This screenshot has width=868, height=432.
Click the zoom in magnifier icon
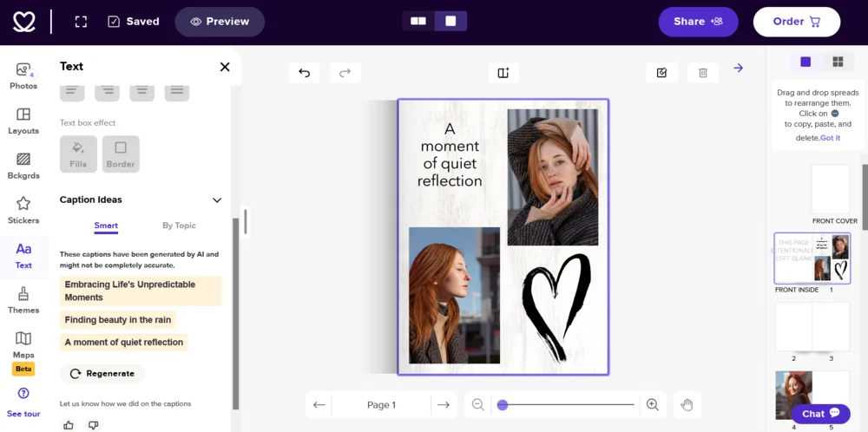(x=653, y=404)
